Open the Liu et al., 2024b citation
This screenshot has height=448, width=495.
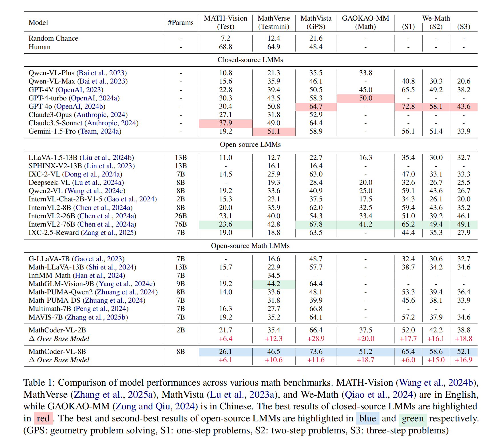pos(106,158)
